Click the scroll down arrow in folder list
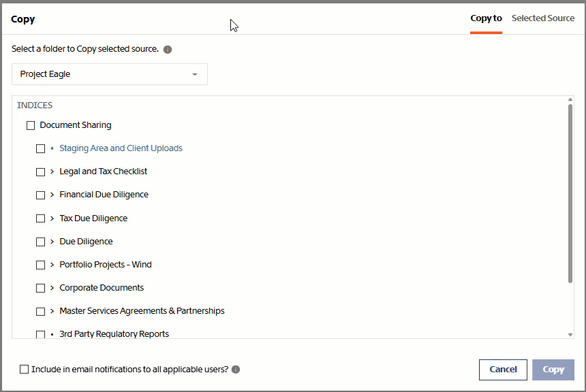Screen dimensions: 586x392 [570, 335]
